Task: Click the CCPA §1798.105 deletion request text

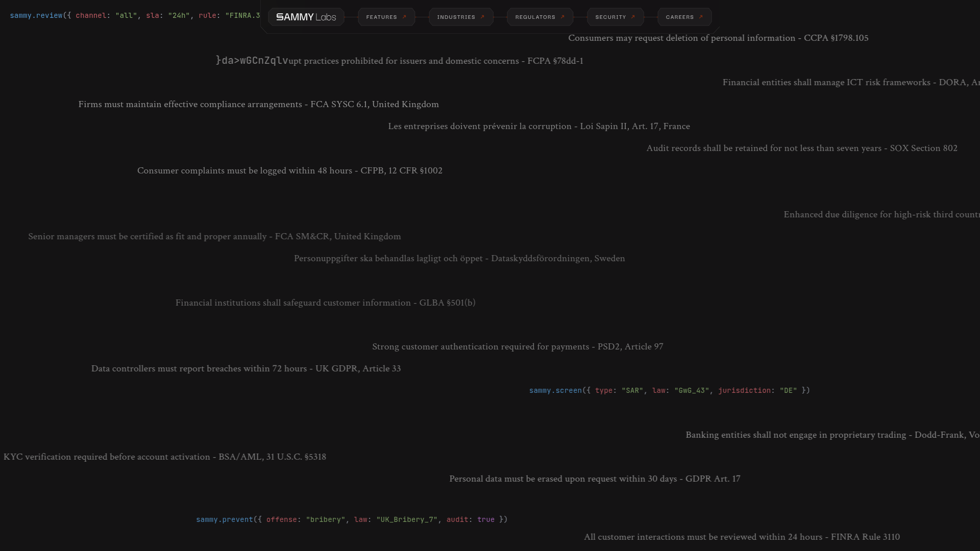Action: [718, 38]
